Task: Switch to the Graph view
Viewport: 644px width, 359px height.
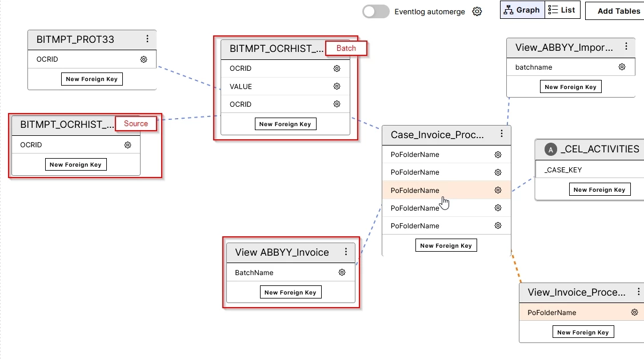Action: point(522,10)
